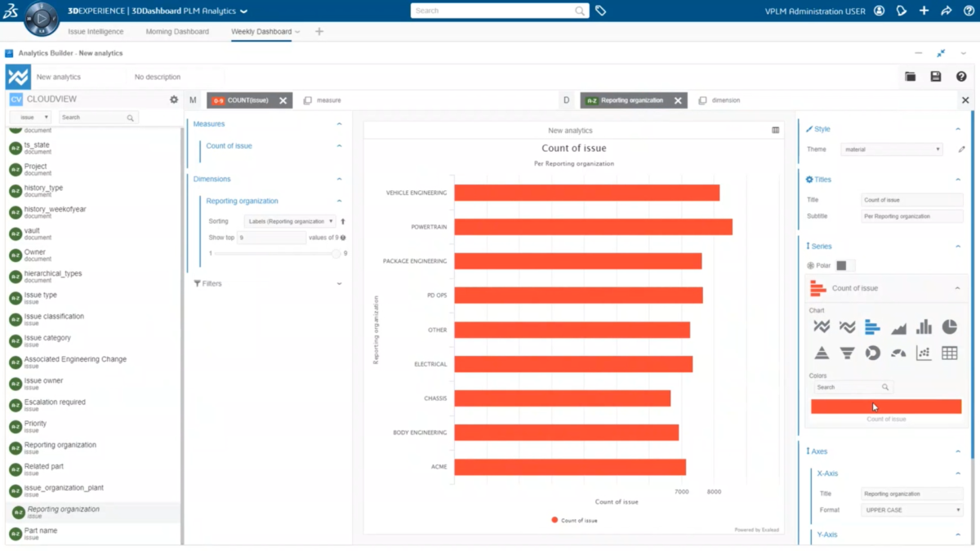This screenshot has width=980, height=551.
Task: Select the Weekly Dashboard tab
Action: click(x=261, y=32)
